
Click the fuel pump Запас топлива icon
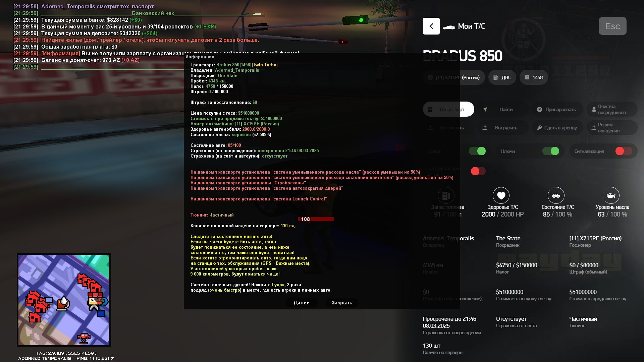(446, 195)
